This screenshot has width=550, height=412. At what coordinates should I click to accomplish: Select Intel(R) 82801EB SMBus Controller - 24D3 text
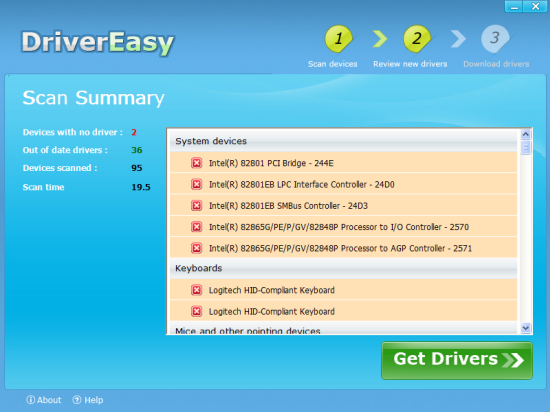tap(288, 206)
